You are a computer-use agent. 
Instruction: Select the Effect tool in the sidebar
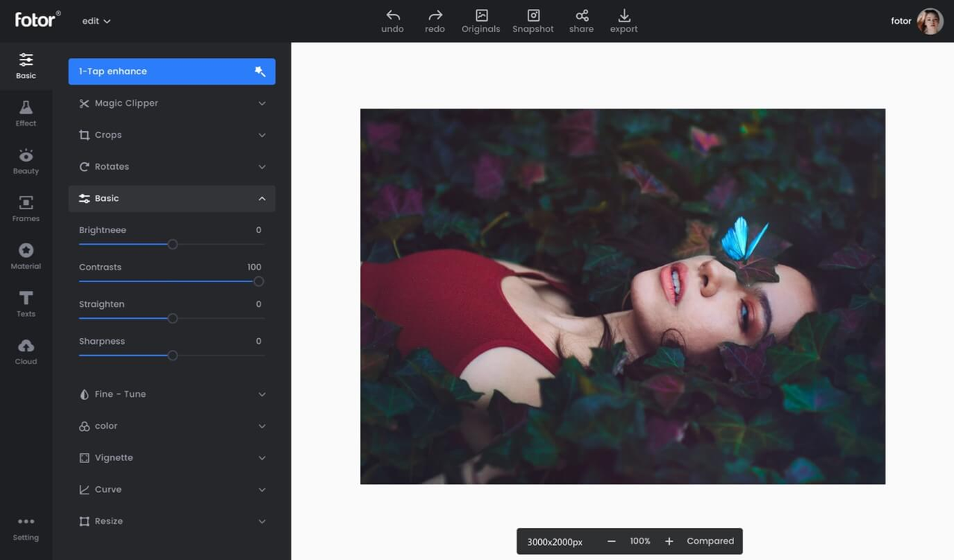(25, 113)
